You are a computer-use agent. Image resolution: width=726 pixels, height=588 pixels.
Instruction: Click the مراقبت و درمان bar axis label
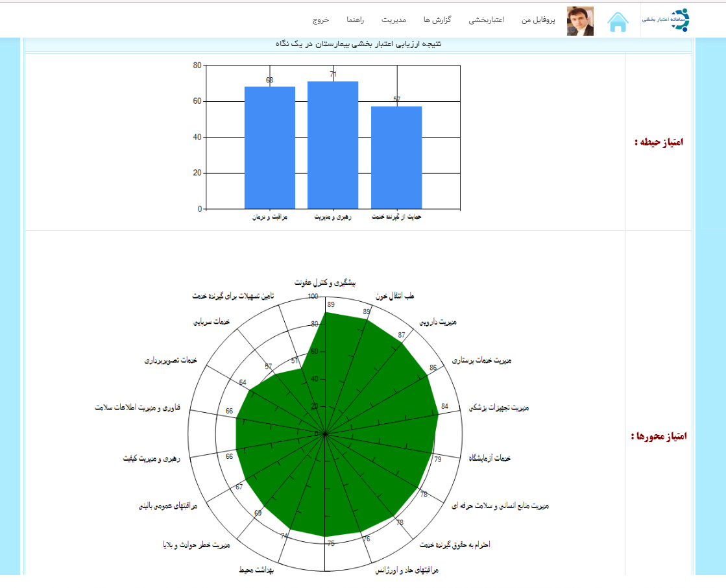point(270,217)
